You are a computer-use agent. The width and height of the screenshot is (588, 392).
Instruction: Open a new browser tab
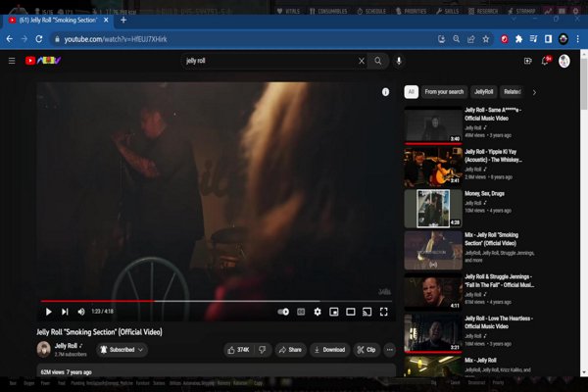[x=123, y=20]
